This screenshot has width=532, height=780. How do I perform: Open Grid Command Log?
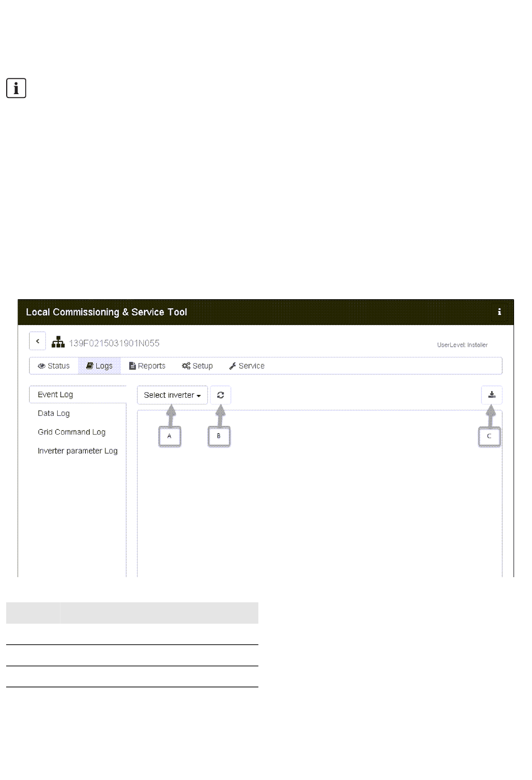pyautogui.click(x=72, y=432)
